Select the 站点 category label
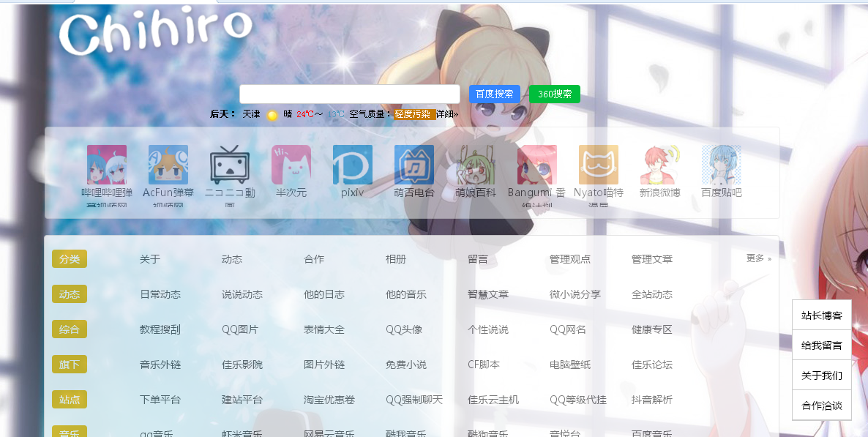This screenshot has width=868, height=437. point(70,400)
